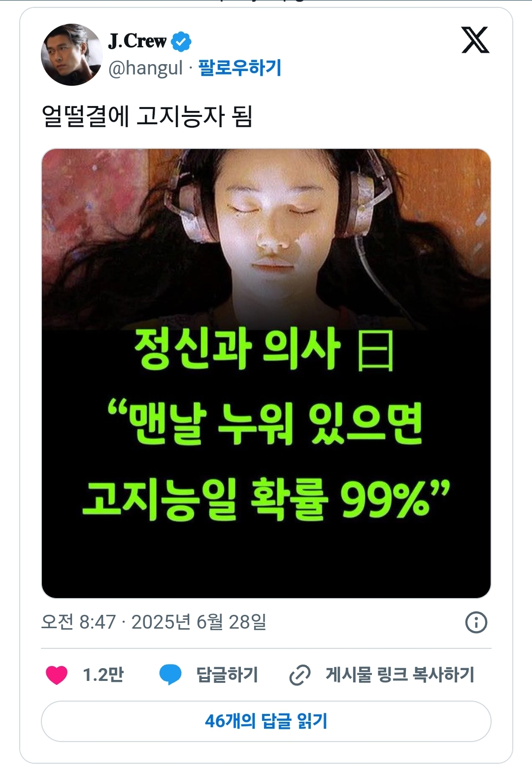Image resolution: width=532 pixels, height=781 pixels.
Task: Follow the account via 팔로우하기
Action: click(x=239, y=68)
